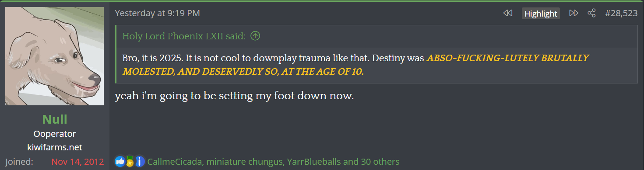View Null's dog avatar image
The width and height of the screenshot is (644, 170).
pos(55,56)
